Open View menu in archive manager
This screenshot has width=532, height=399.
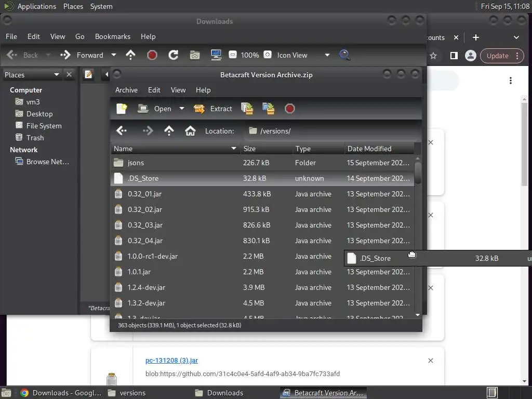tap(178, 90)
